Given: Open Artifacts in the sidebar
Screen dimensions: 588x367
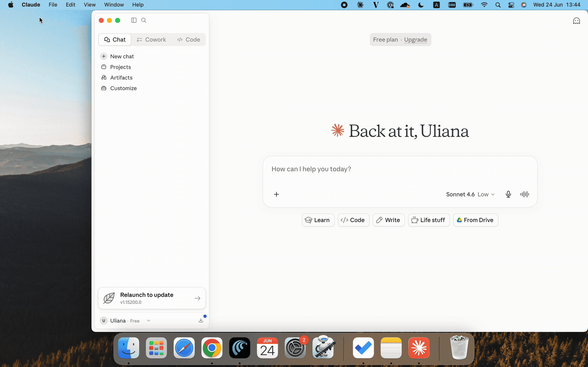Looking at the screenshot, I should 121,78.
